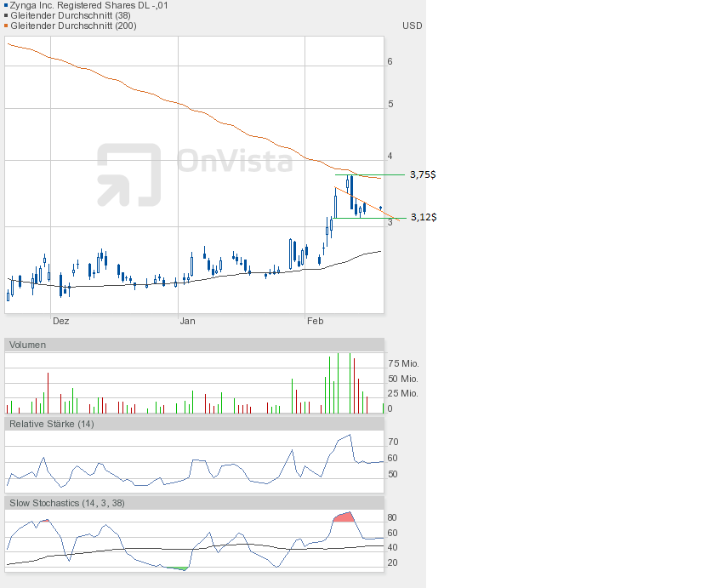This screenshot has width=723, height=588.
Task: Click the 75 Mio. volume axis label
Action: (x=402, y=363)
